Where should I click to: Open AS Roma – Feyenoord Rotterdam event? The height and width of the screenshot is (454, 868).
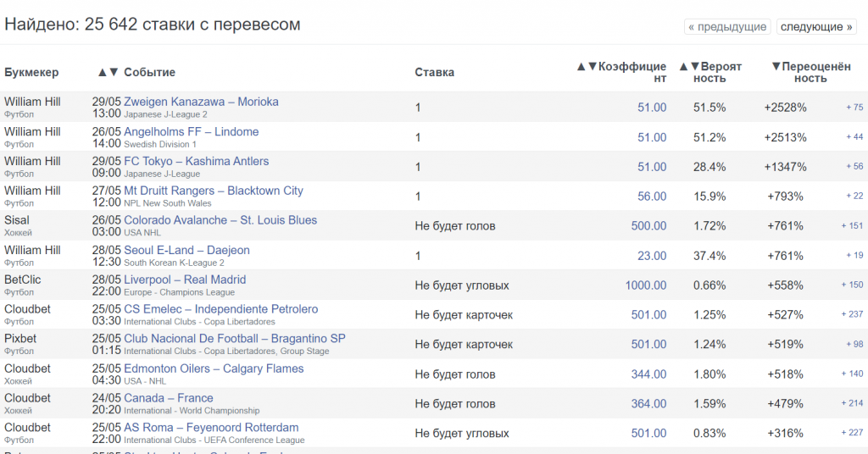[211, 428]
